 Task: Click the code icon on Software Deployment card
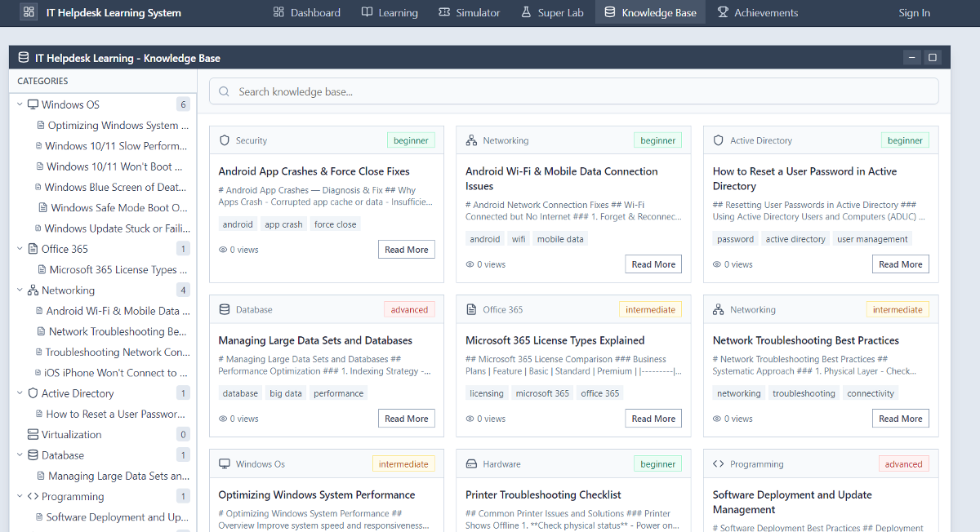click(719, 463)
